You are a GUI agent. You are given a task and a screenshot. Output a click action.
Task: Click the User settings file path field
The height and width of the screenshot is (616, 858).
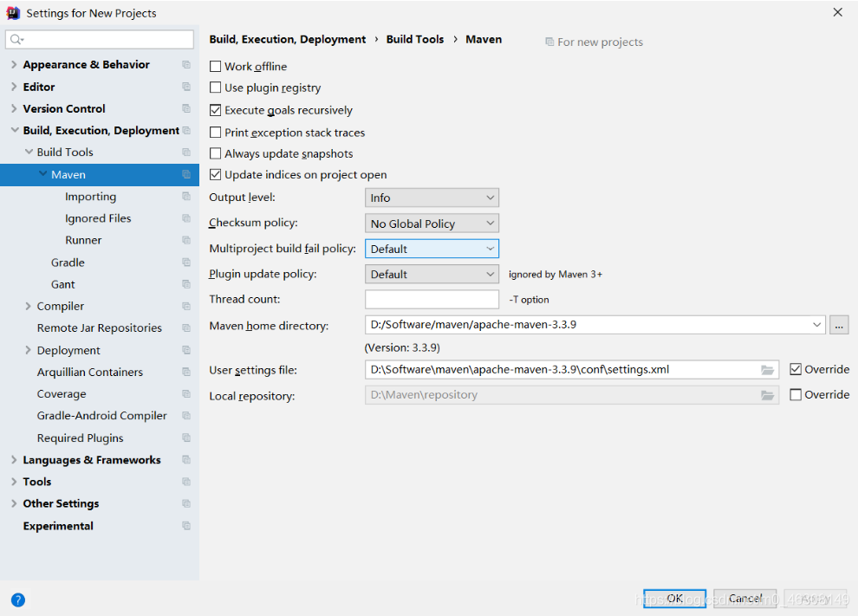pos(571,370)
